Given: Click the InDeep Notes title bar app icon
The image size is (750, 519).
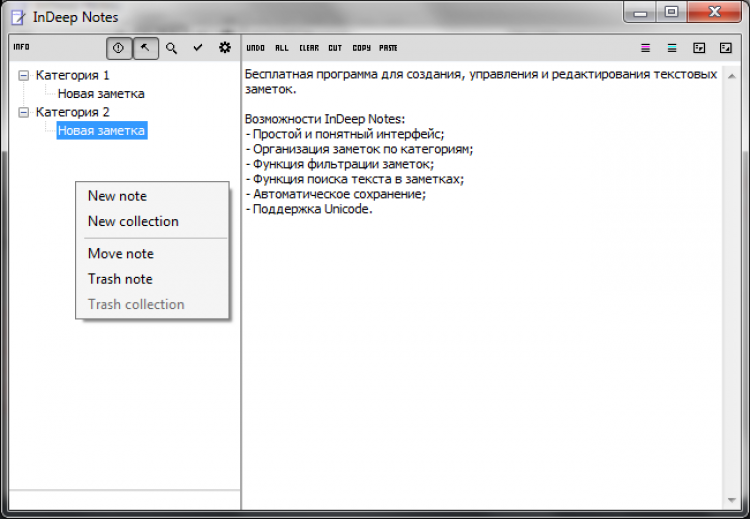Looking at the screenshot, I should click(18, 18).
